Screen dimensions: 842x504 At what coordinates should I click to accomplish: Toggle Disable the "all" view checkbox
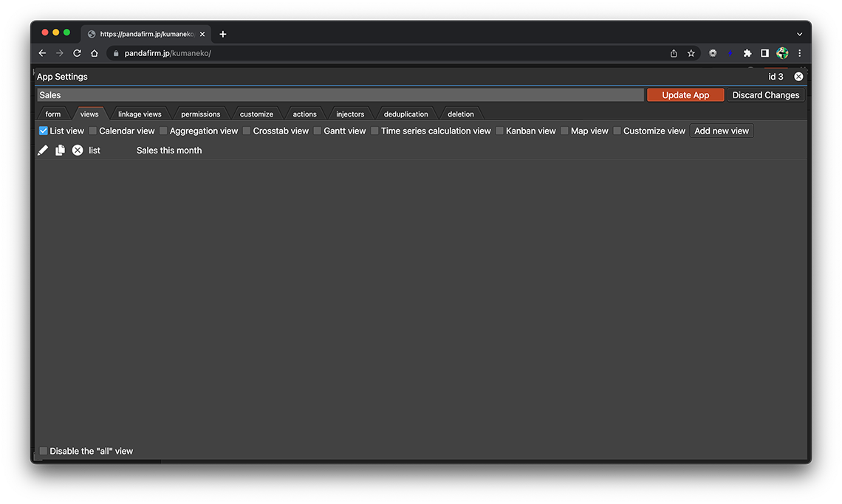(x=44, y=451)
